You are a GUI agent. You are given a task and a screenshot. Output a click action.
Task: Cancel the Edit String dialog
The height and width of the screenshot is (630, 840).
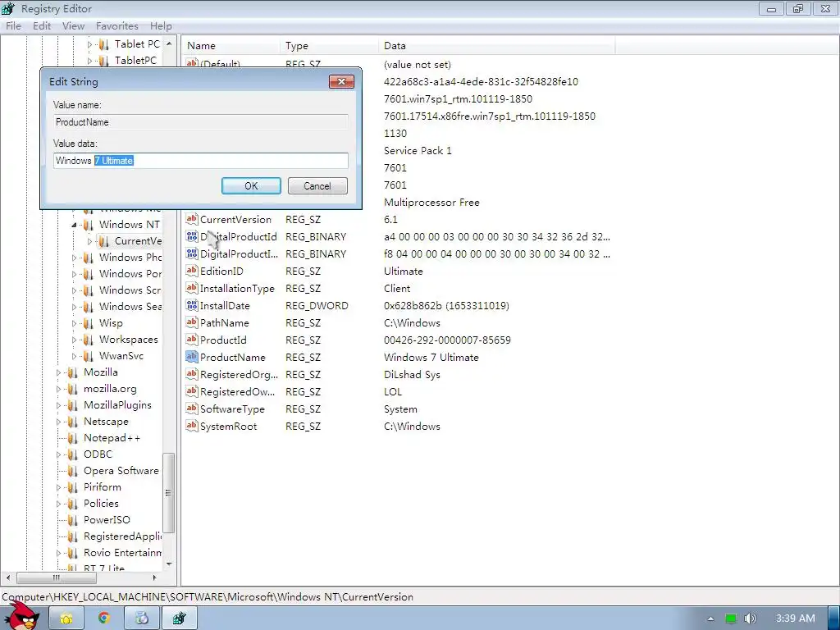point(317,186)
